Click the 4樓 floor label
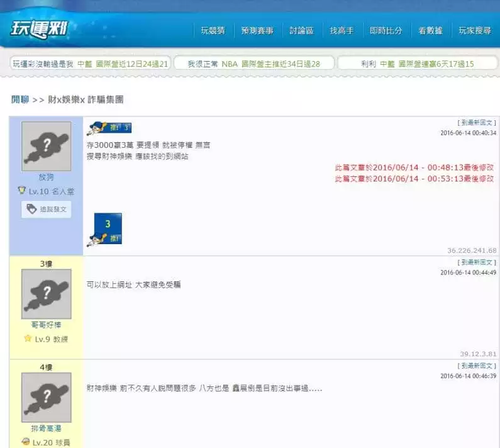This screenshot has height=448, width=500. tap(47, 367)
